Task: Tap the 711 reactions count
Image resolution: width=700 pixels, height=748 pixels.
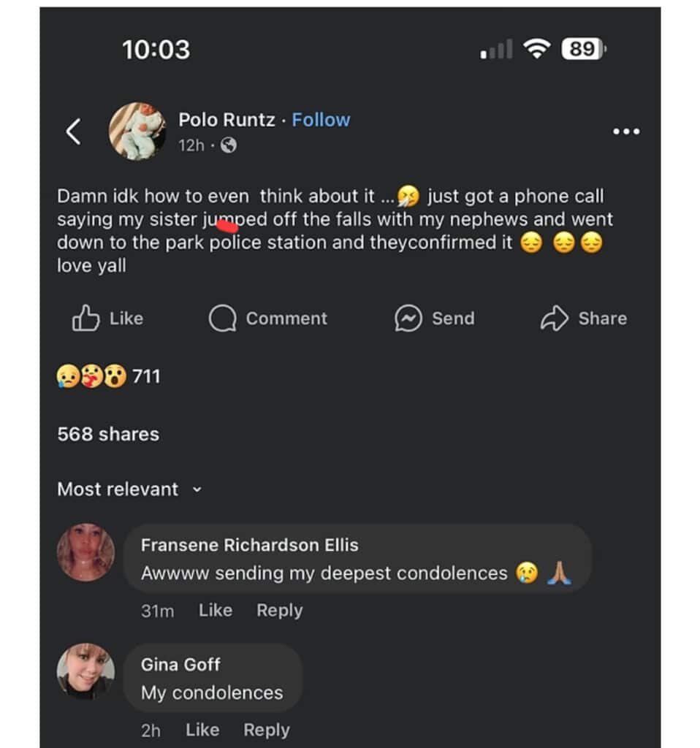Action: click(146, 377)
